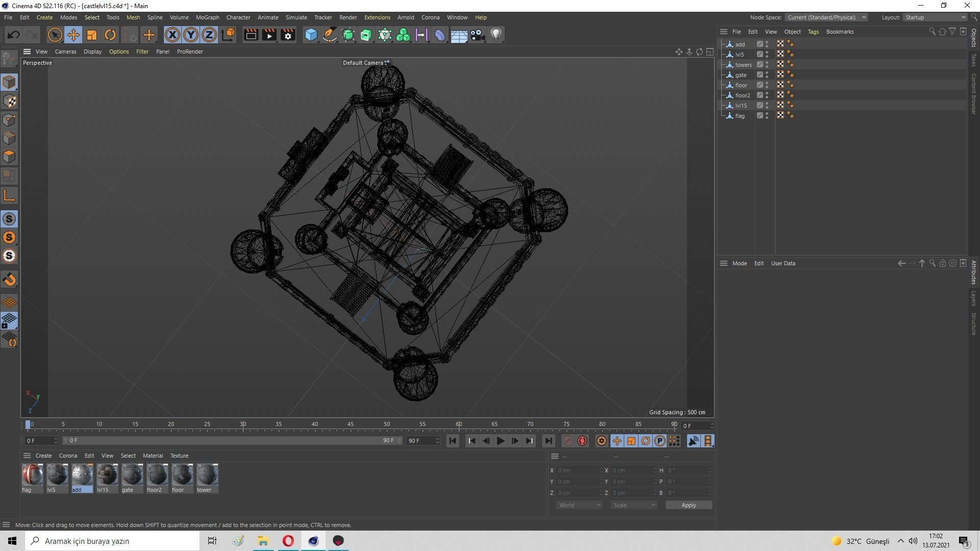Click frame 30 on timeline ruler
Image resolution: width=980 pixels, height=551 pixels.
click(243, 424)
